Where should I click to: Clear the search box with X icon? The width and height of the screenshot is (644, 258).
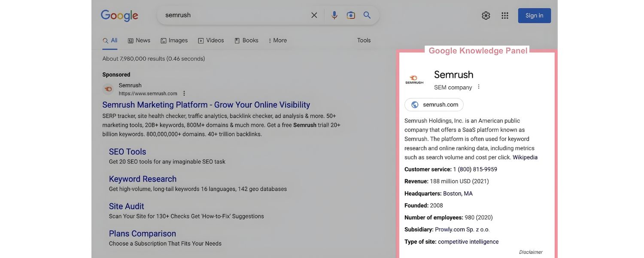point(314,15)
